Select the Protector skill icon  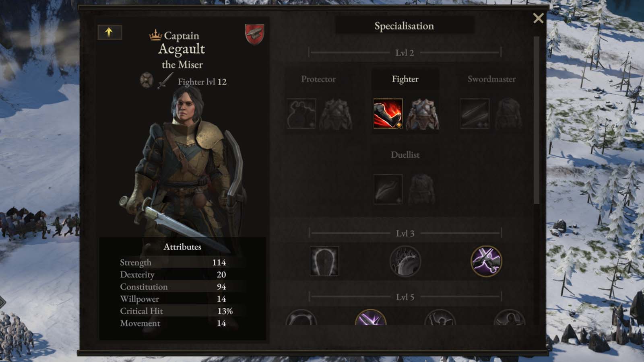[x=301, y=113]
